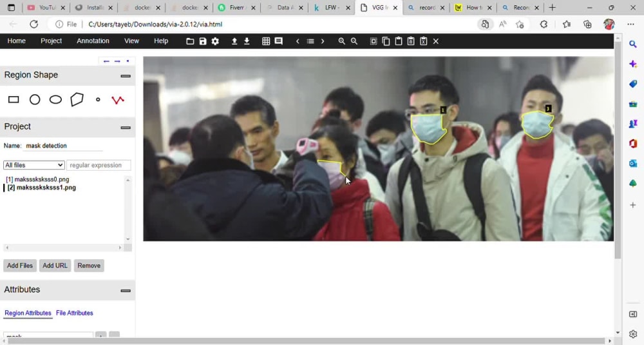Open a new browser tab
Viewport: 644px width, 345px height.
tap(552, 7)
